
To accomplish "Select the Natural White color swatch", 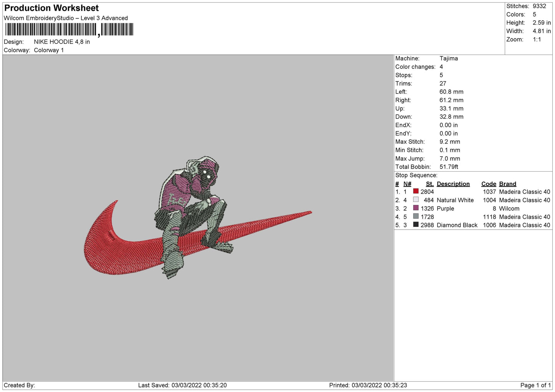I will coord(416,200).
